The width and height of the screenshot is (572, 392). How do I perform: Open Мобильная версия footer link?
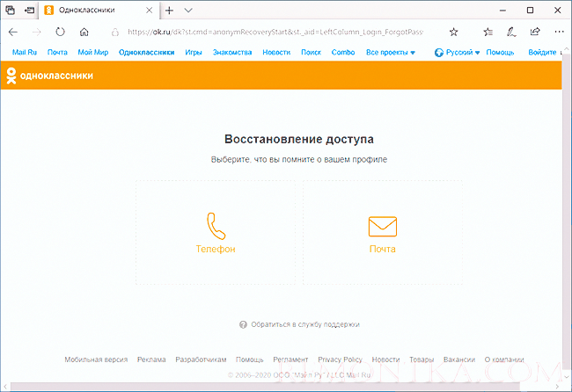[x=96, y=359]
